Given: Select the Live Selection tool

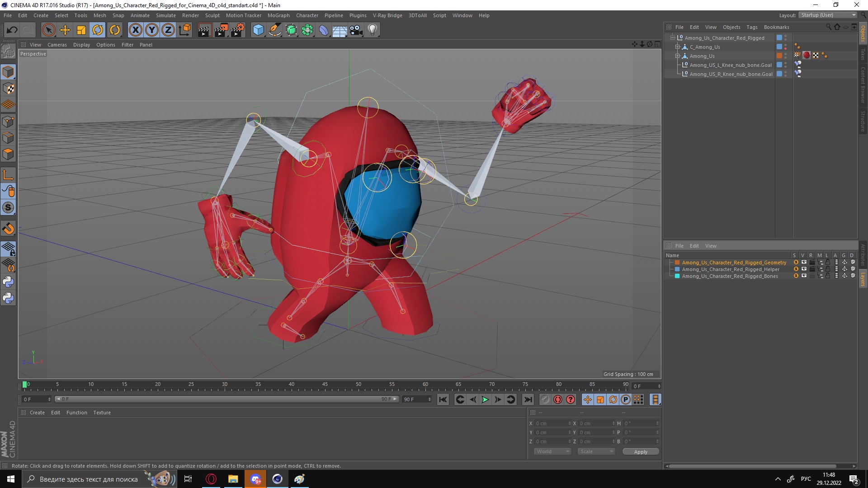Looking at the screenshot, I should coord(48,30).
